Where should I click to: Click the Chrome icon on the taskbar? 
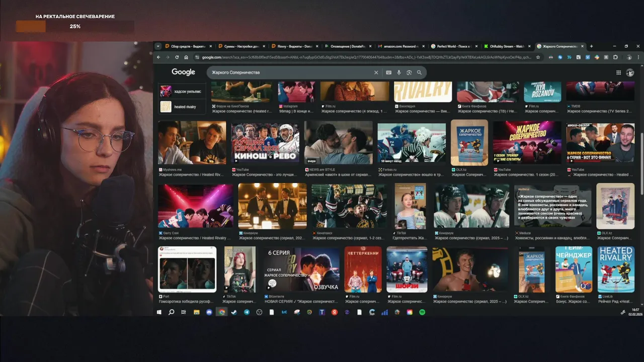point(221,312)
